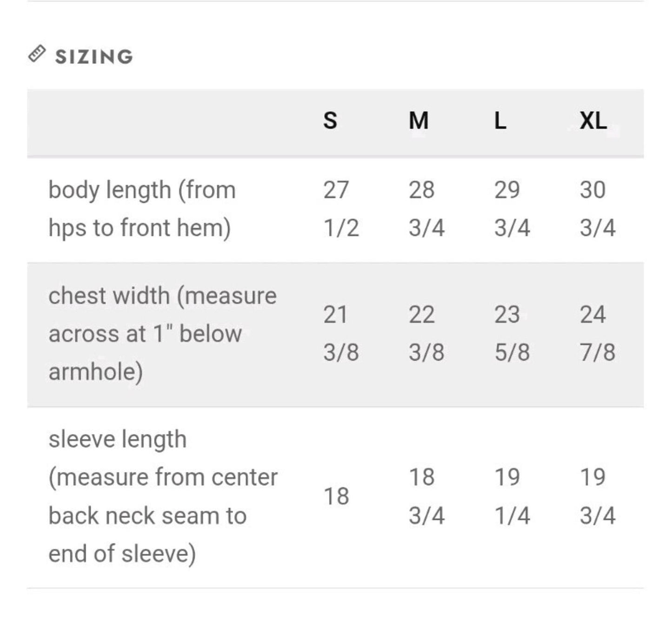Click chest width value 21 3/8
This screenshot has height=644, width=672.
tap(341, 333)
